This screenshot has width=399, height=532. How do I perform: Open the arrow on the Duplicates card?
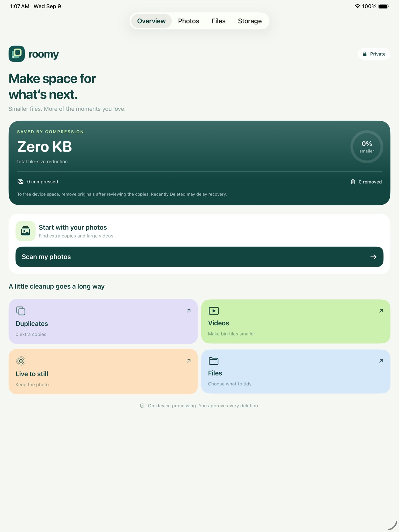click(189, 311)
